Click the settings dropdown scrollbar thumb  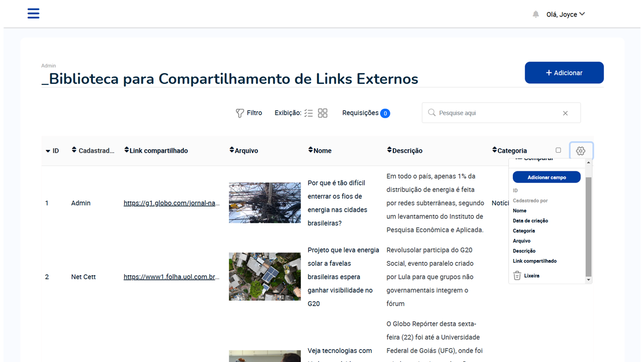point(589,226)
